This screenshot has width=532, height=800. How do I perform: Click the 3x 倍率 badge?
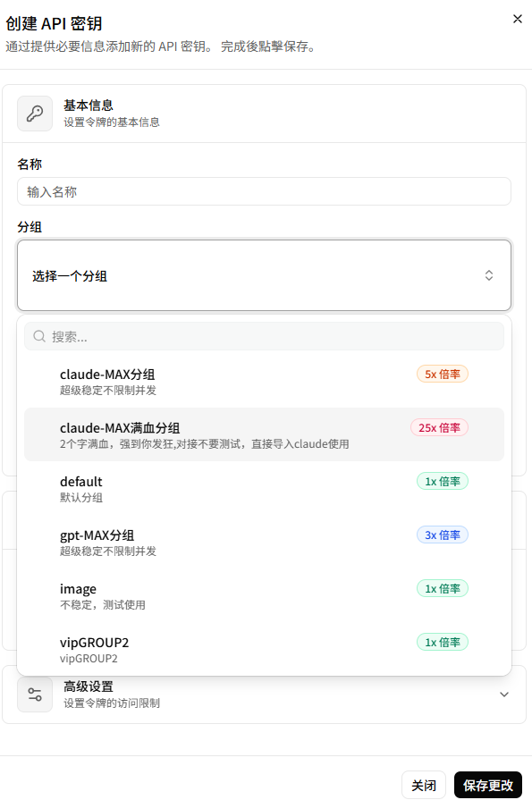[x=443, y=535]
